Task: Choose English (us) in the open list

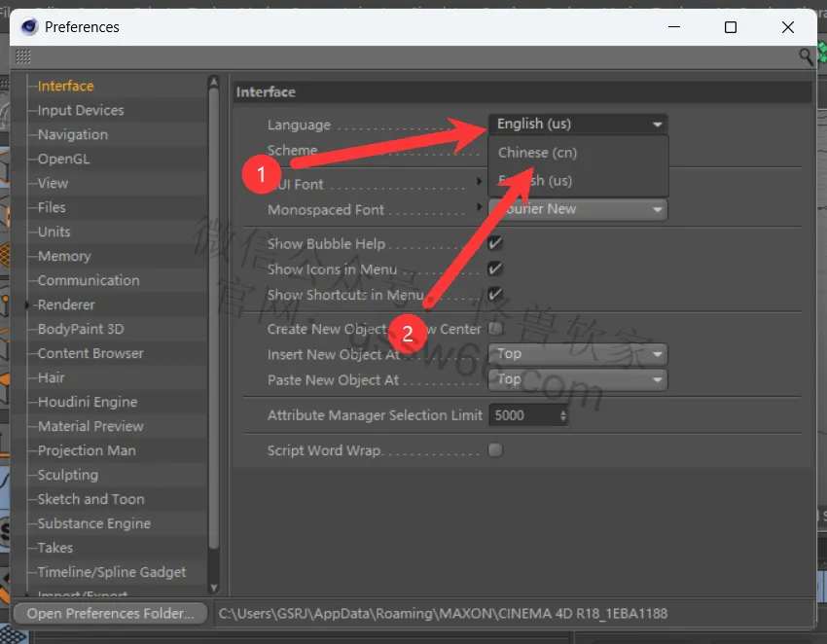Action: tap(578, 181)
